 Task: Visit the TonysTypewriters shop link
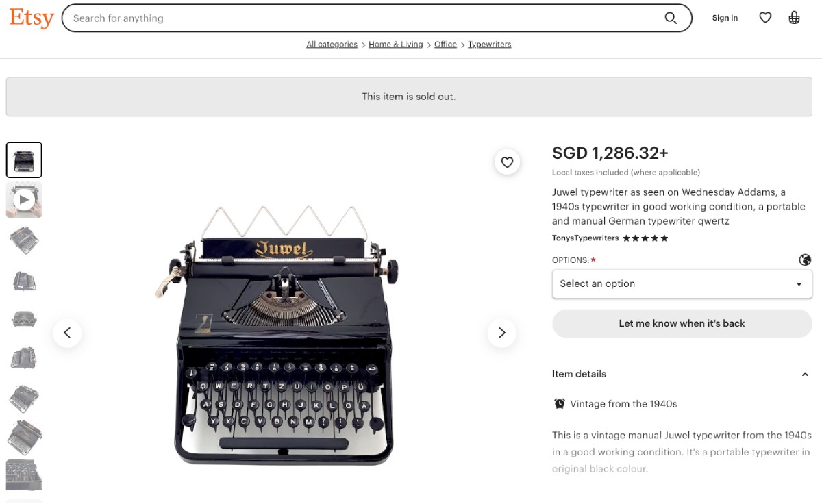pos(585,238)
